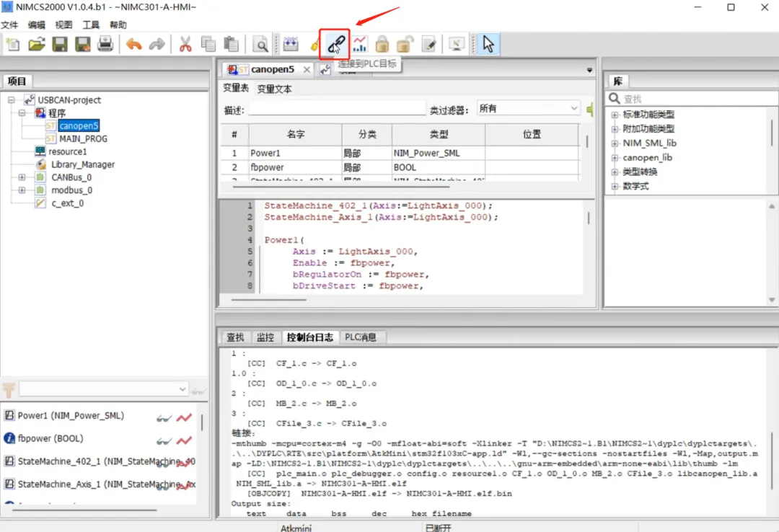Expand 标准功能类型 library group
This screenshot has width=779, height=532.
coord(615,115)
